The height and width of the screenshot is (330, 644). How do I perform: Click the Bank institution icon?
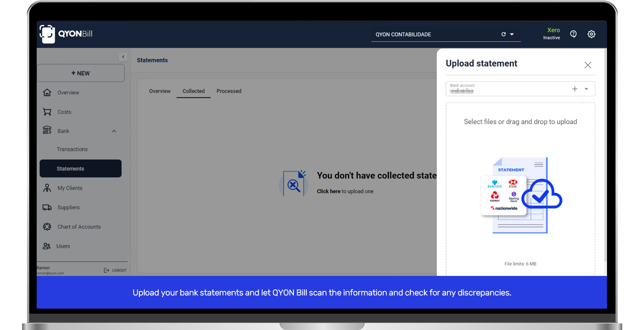(47, 130)
